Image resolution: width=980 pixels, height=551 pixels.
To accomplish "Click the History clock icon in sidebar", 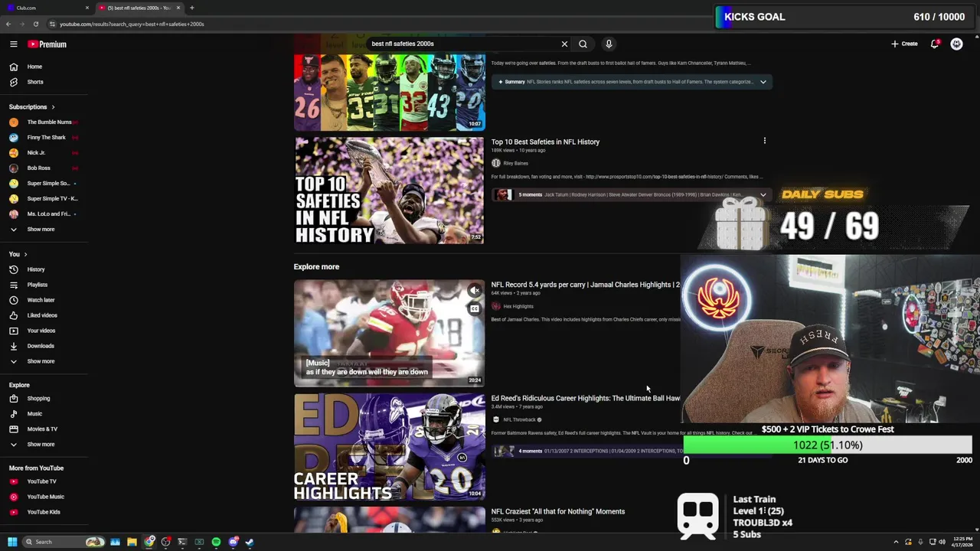I will [x=13, y=269].
